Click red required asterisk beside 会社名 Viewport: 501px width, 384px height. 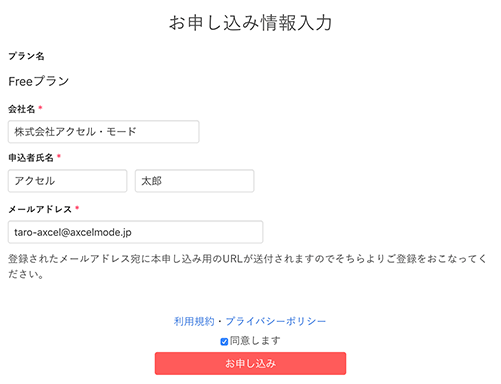point(40,107)
